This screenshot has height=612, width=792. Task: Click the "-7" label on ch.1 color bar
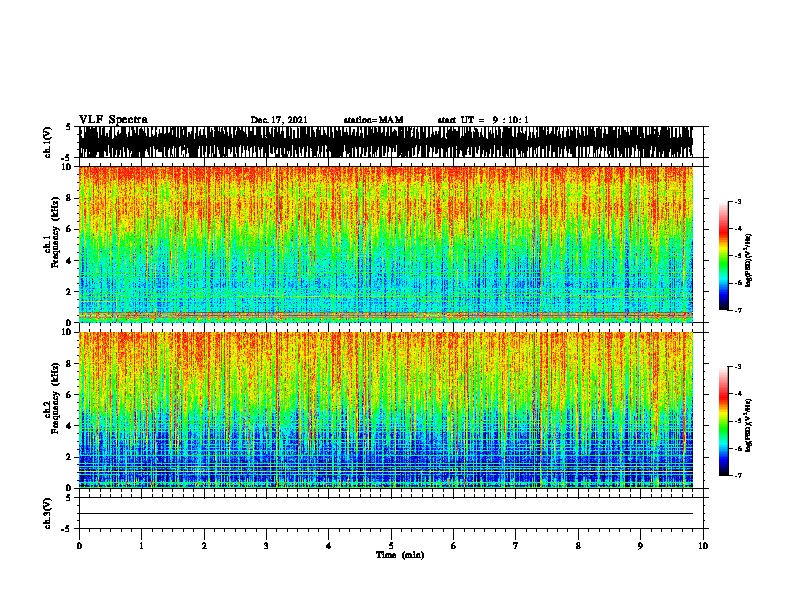tap(738, 310)
